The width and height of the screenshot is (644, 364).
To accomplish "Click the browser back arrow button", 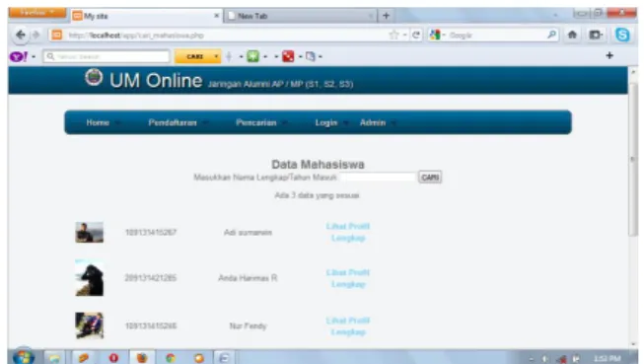I will point(20,35).
